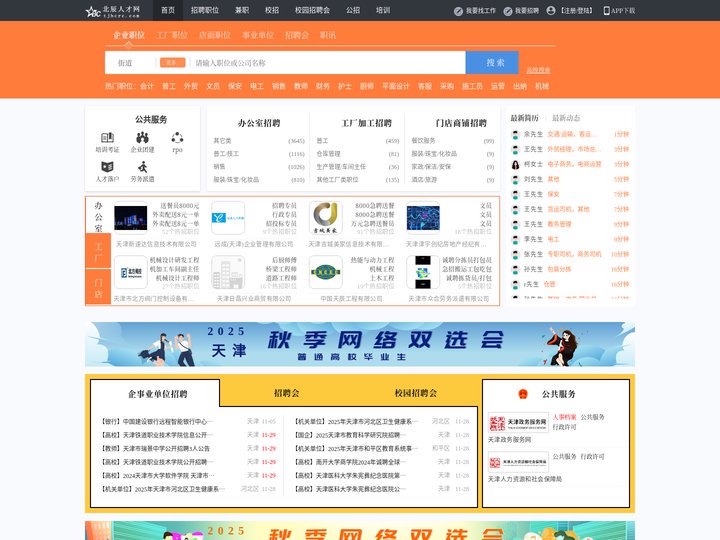Open 天津市瑞景中学公开招聘 announcement
Viewport: 720px width, 540px height.
tap(155, 449)
